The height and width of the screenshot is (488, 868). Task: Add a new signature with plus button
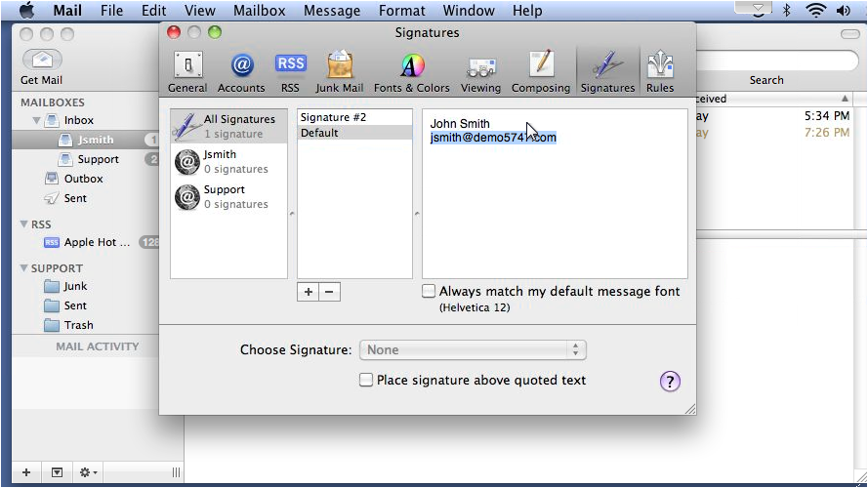tap(309, 292)
